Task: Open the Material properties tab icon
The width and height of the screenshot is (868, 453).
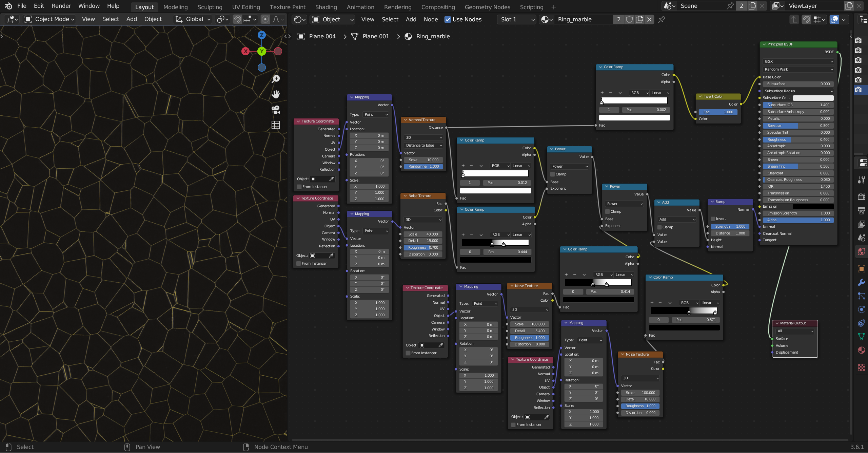Action: coord(861,350)
